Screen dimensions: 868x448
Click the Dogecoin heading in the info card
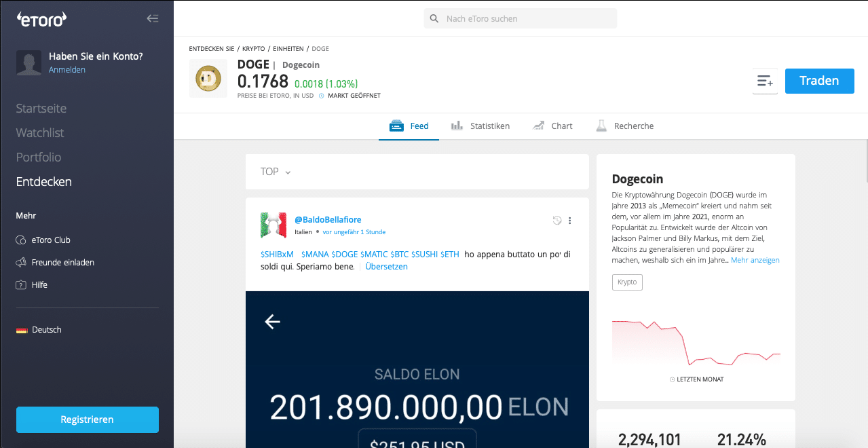click(637, 179)
